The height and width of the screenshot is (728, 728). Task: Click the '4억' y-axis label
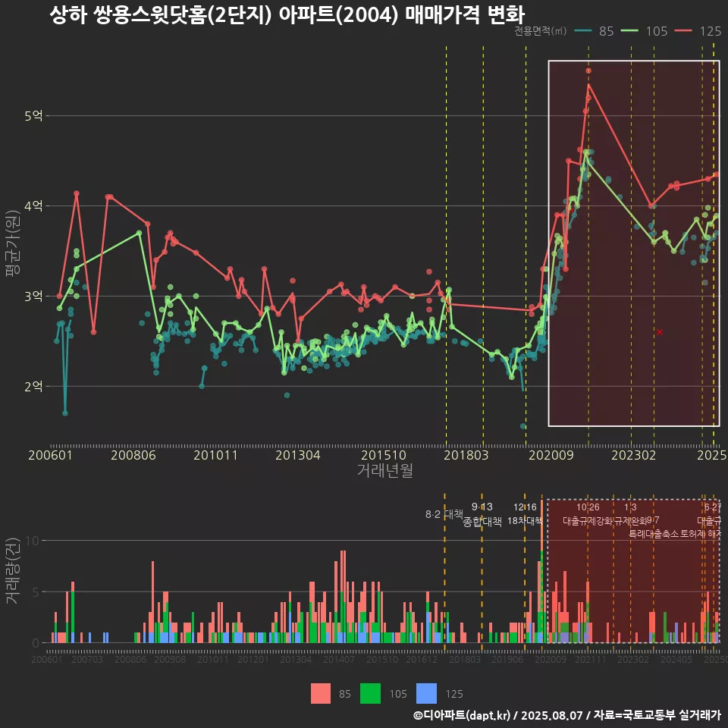[x=33, y=206]
